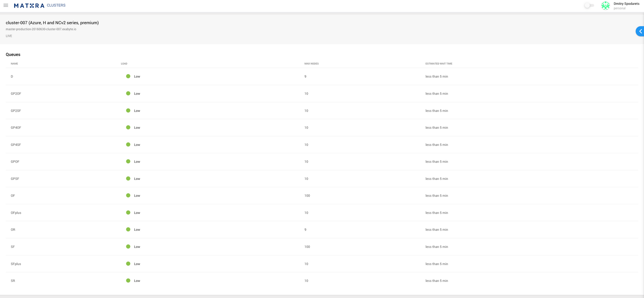This screenshot has height=298, width=644.
Task: Select the GP2SF queue name
Action: [16, 111]
